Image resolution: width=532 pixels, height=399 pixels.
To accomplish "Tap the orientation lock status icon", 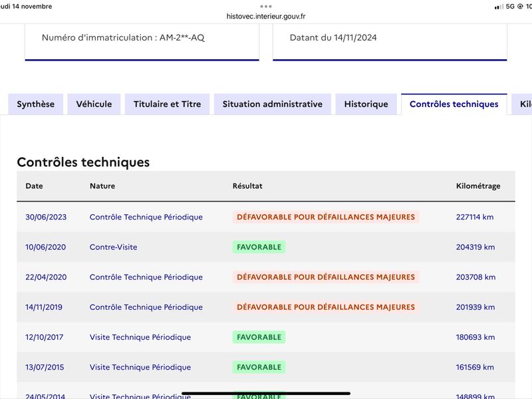I will point(520,7).
